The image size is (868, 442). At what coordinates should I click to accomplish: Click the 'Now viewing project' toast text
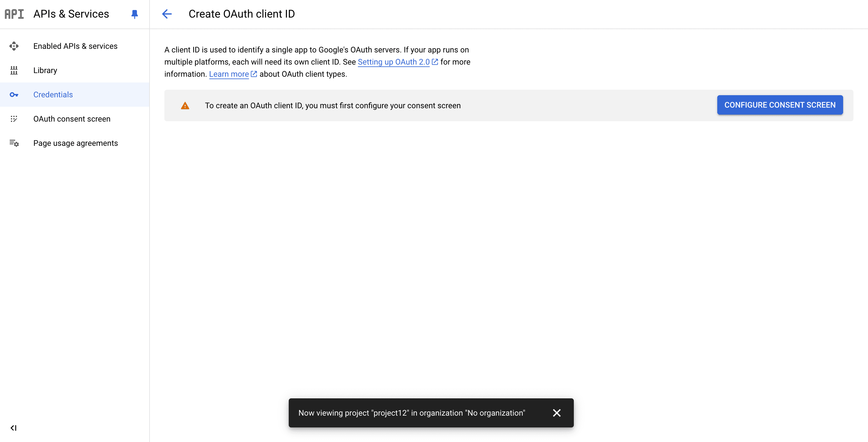(412, 413)
